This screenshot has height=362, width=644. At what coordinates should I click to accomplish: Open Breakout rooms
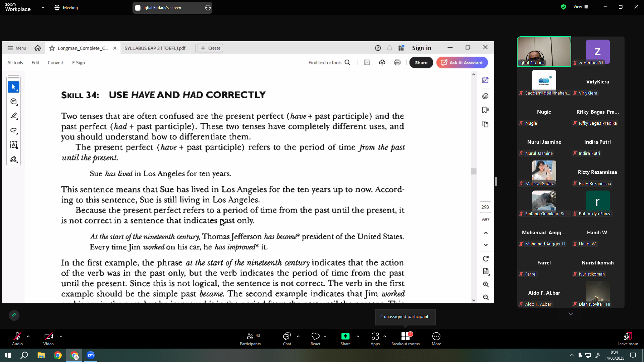pos(405,339)
